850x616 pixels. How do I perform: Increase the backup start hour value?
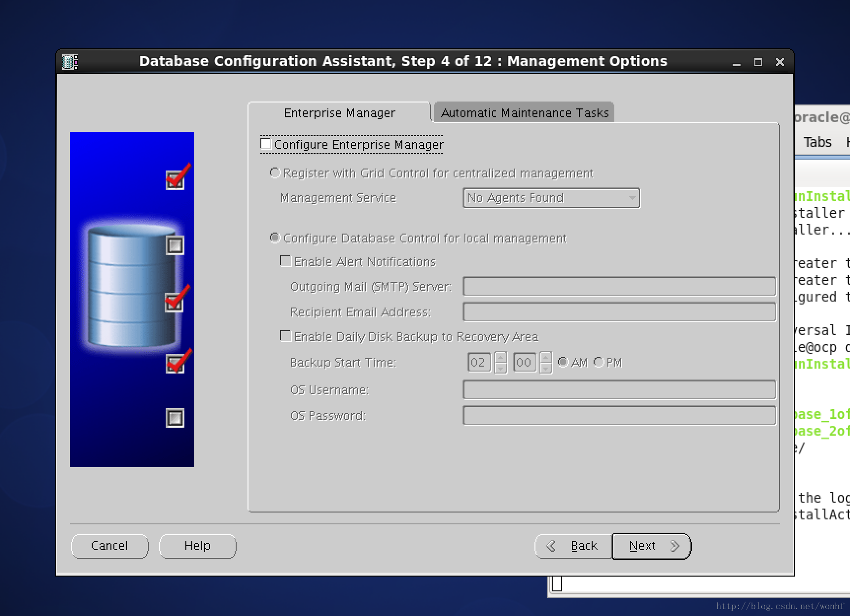[x=500, y=357]
